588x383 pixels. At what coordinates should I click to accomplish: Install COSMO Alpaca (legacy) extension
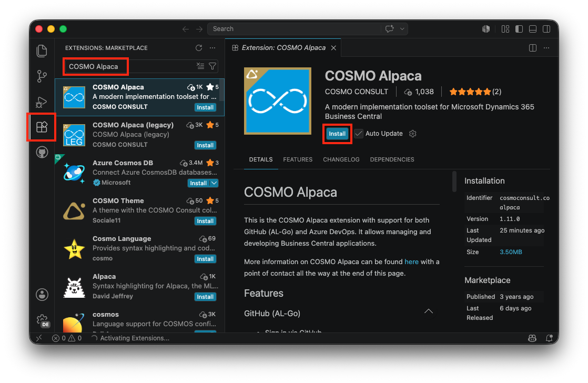[205, 145]
